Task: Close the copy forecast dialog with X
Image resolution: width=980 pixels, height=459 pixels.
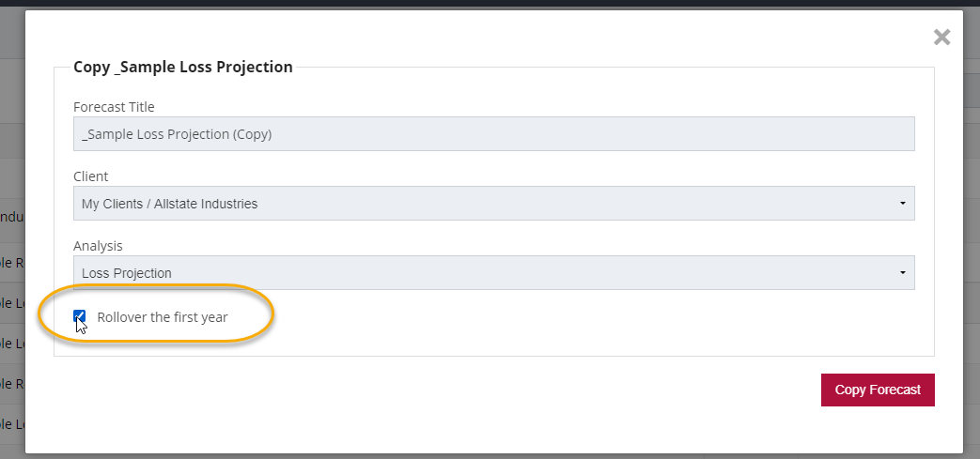Action: [x=941, y=38]
